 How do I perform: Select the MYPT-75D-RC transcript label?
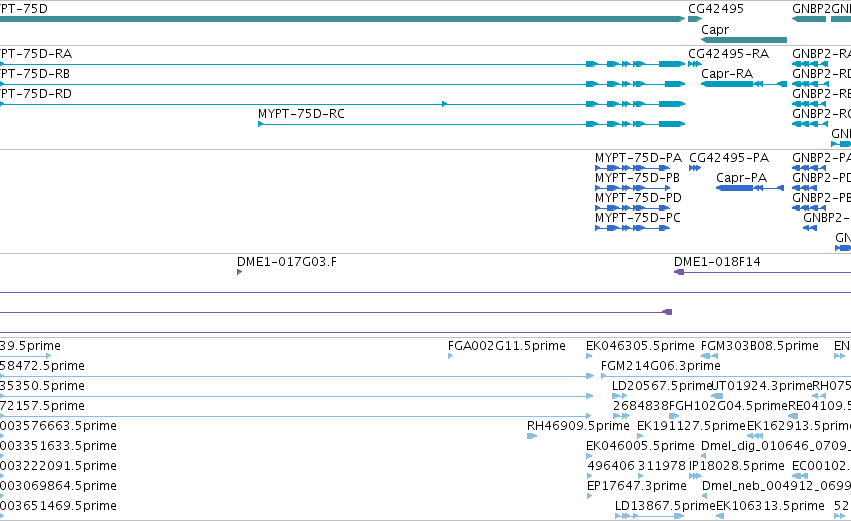point(301,114)
